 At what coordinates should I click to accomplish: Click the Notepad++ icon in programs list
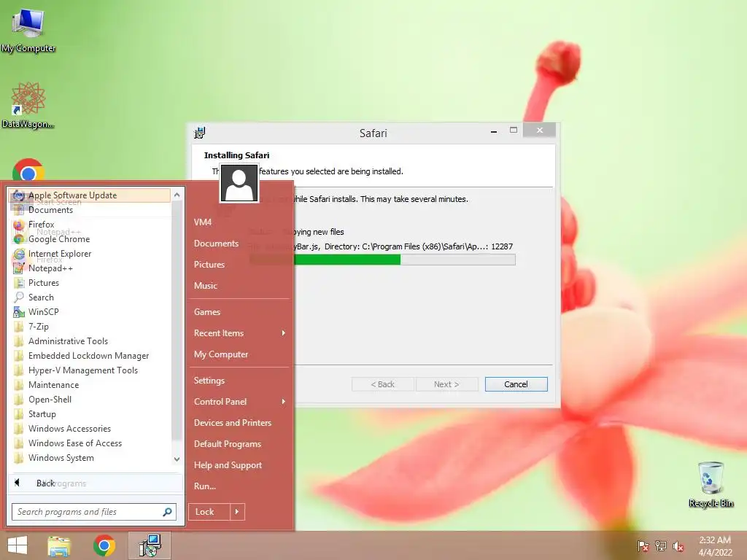point(19,268)
